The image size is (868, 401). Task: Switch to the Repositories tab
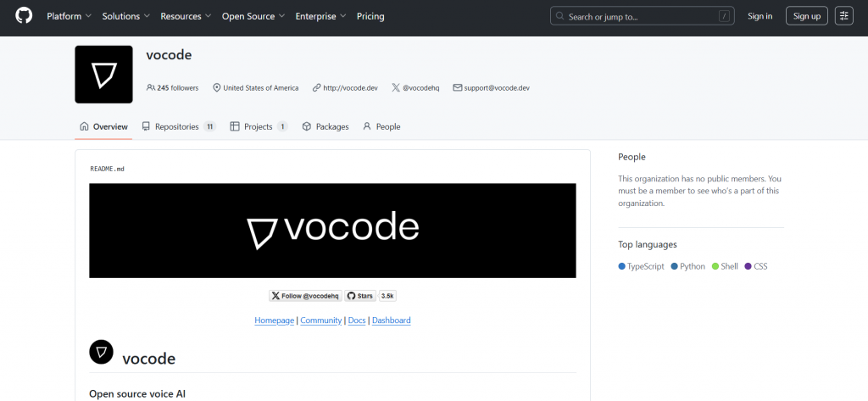(178, 126)
